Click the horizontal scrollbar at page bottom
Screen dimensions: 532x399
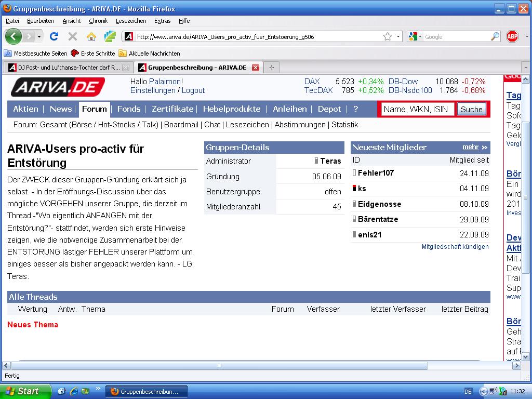click(x=218, y=366)
